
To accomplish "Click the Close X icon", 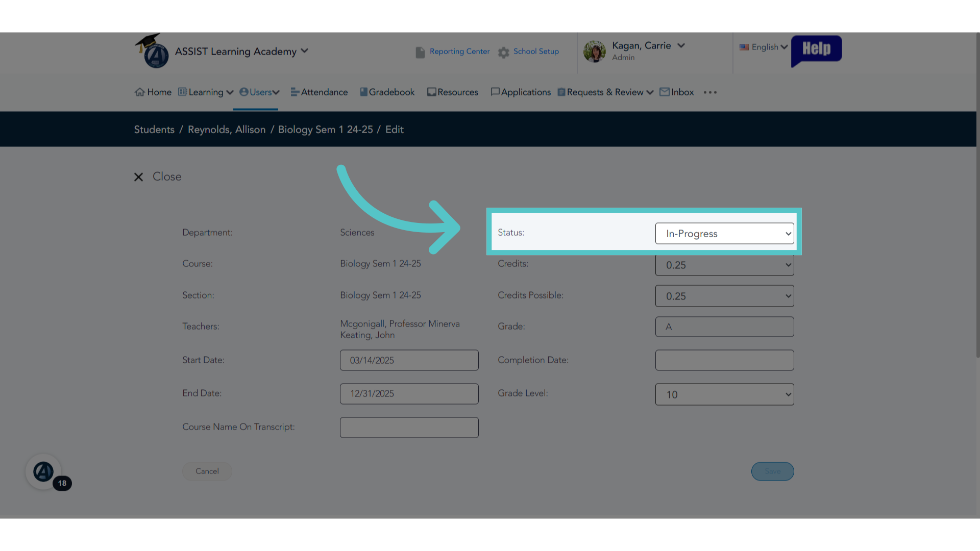I will pos(138,177).
